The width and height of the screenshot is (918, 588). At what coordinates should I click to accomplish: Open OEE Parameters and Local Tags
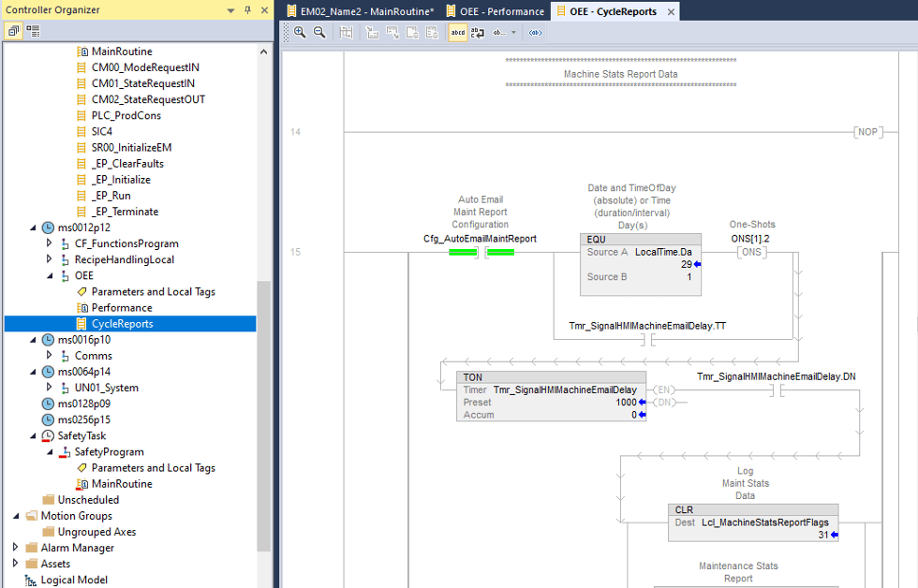point(154,291)
